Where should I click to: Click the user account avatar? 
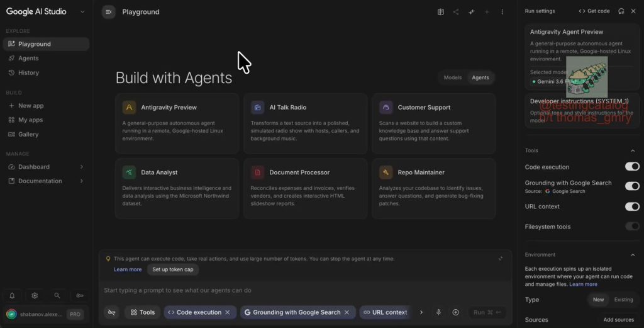coord(11,314)
